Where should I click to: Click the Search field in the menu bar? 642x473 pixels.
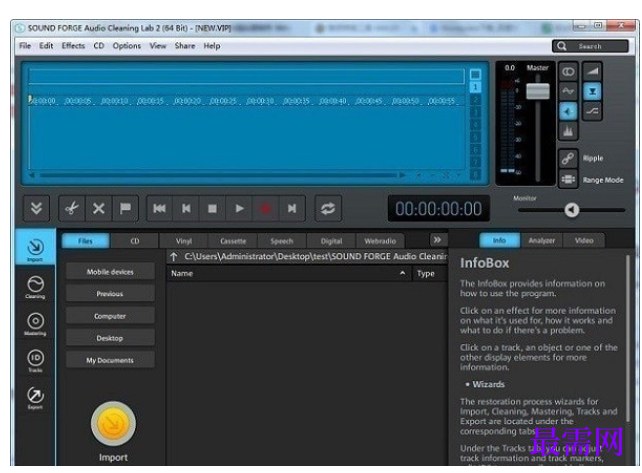point(590,46)
